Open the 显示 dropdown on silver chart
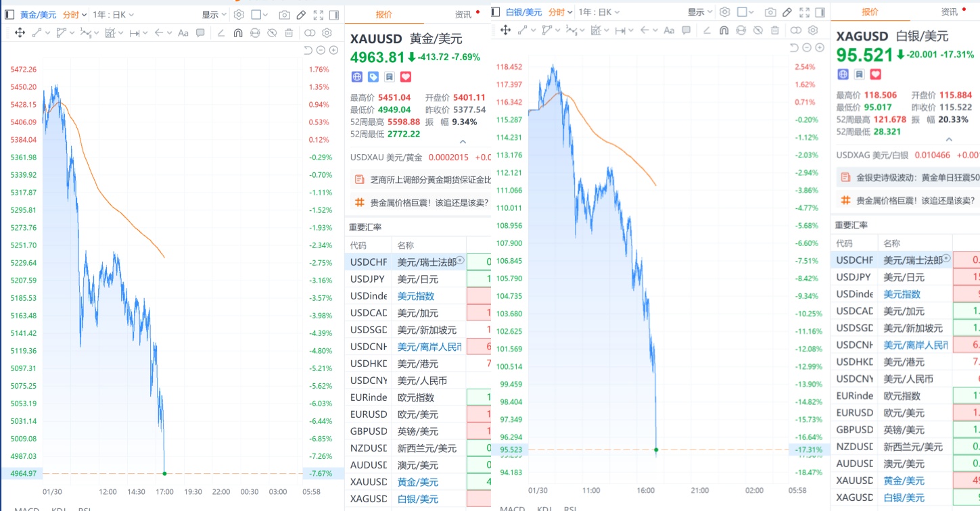The image size is (980, 511). pos(699,12)
